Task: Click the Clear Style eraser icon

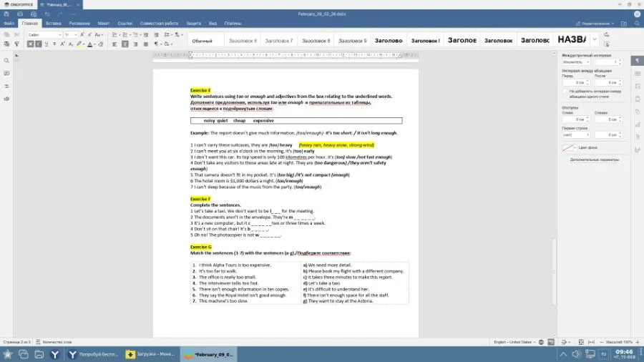Action: (101, 44)
